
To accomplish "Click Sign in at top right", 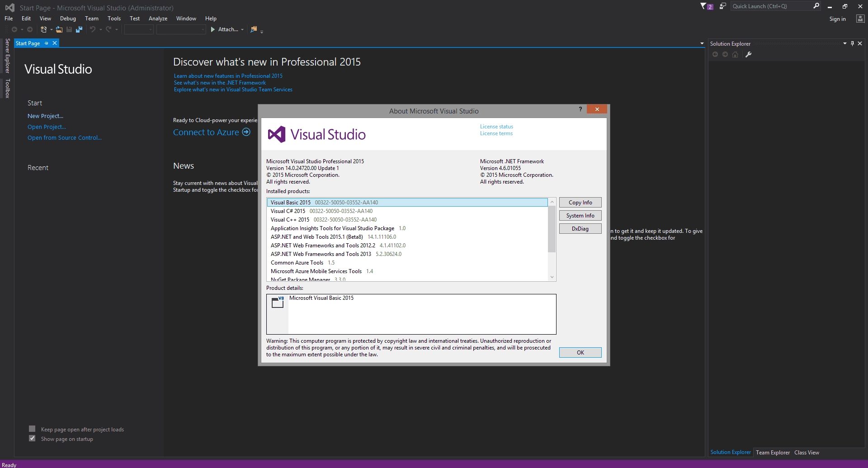I will pos(837,19).
